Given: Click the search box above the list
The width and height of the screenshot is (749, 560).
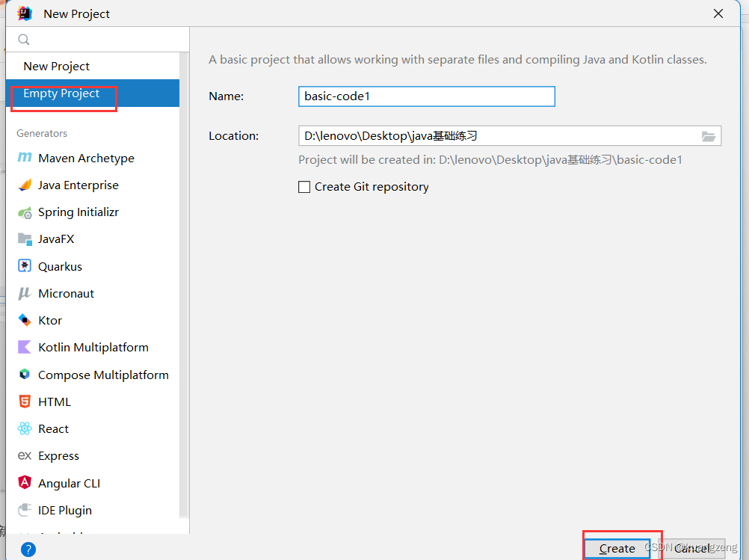Looking at the screenshot, I should [x=97, y=39].
